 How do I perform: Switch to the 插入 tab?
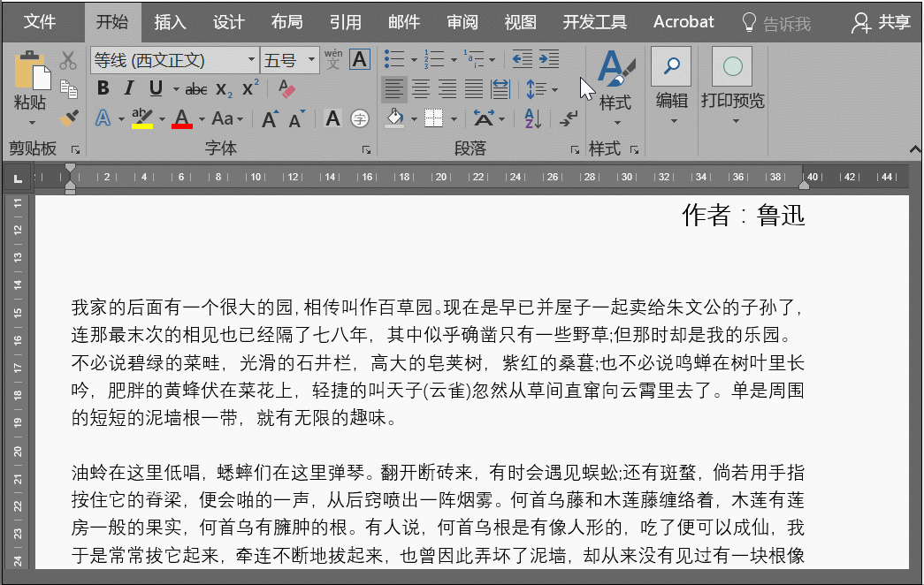pyautogui.click(x=170, y=22)
